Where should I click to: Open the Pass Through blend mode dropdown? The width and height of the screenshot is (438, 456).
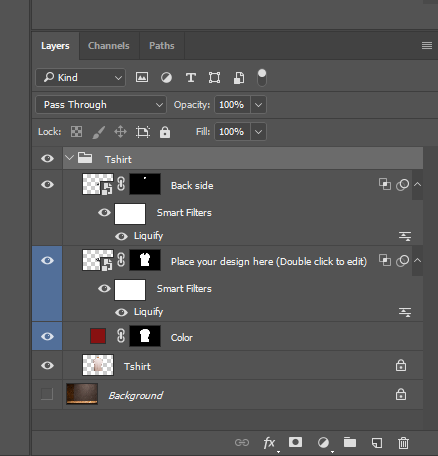[101, 105]
